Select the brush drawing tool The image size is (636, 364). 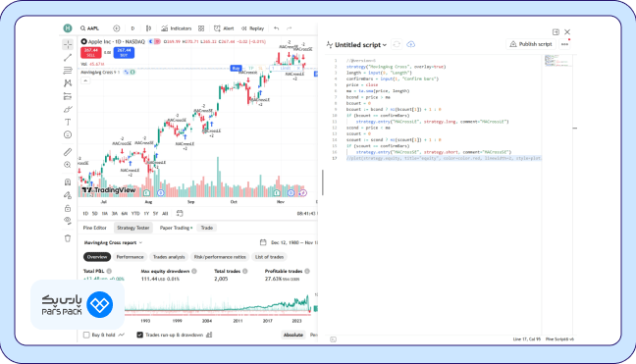pyautogui.click(x=68, y=110)
